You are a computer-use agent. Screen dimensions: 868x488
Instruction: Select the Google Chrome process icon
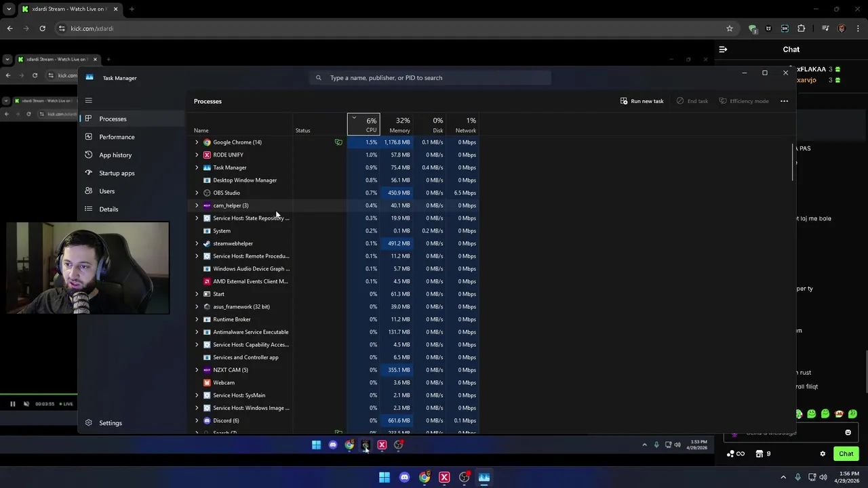pos(207,142)
